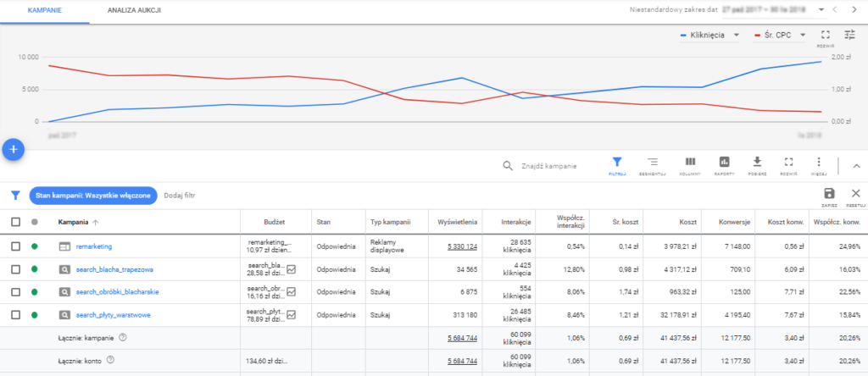Click the Pobierz download icon
Viewport: 868px width, 376px height.
[757, 162]
